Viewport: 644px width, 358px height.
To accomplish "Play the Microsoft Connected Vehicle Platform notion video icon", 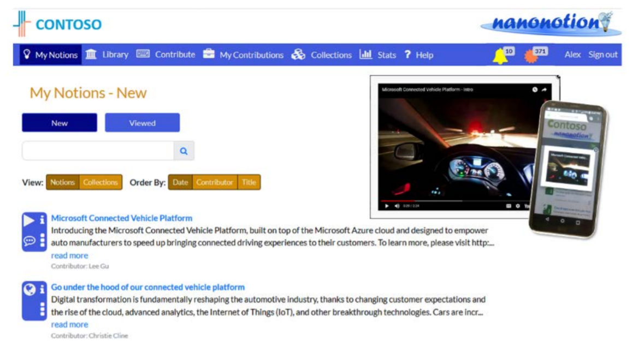I will [29, 220].
